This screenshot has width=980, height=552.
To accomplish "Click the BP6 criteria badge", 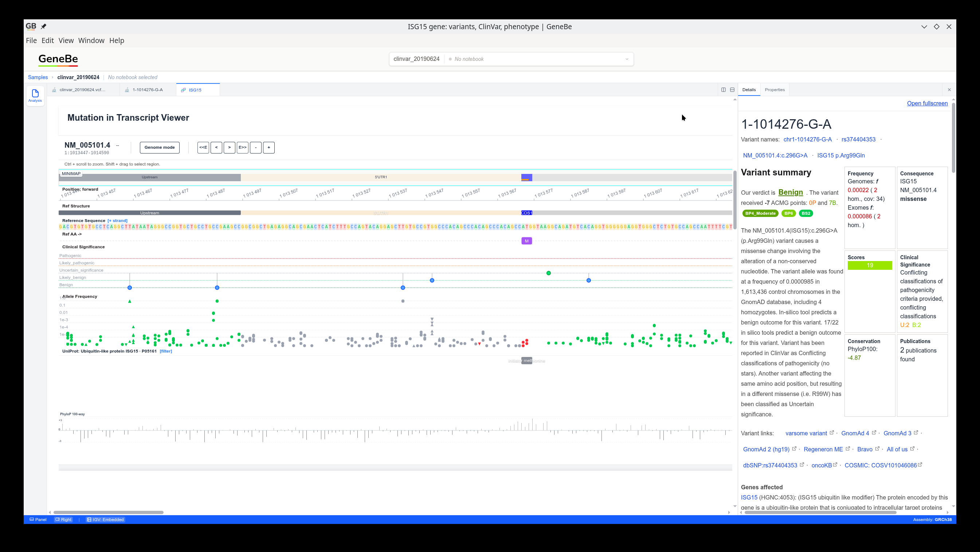I will click(x=788, y=213).
